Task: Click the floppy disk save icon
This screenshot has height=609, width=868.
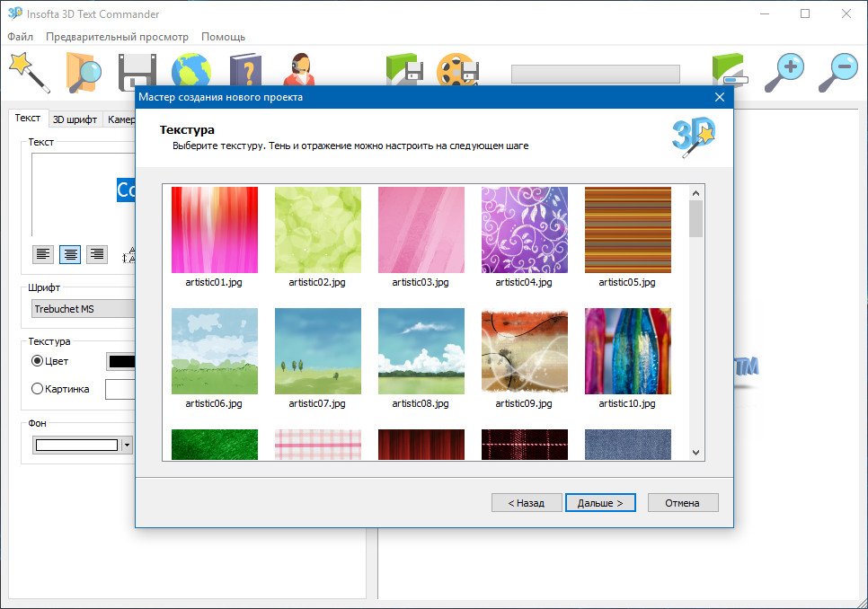Action: 137,72
